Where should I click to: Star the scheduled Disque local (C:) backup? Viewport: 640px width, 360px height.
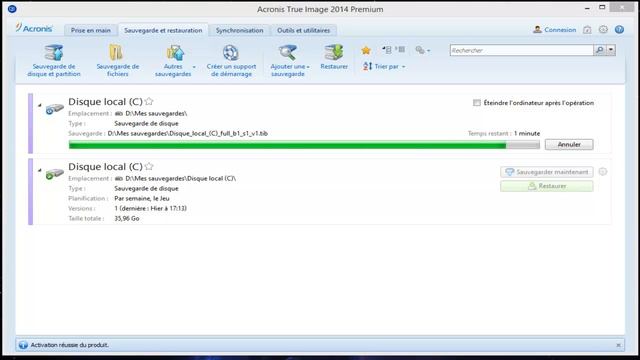[149, 166]
